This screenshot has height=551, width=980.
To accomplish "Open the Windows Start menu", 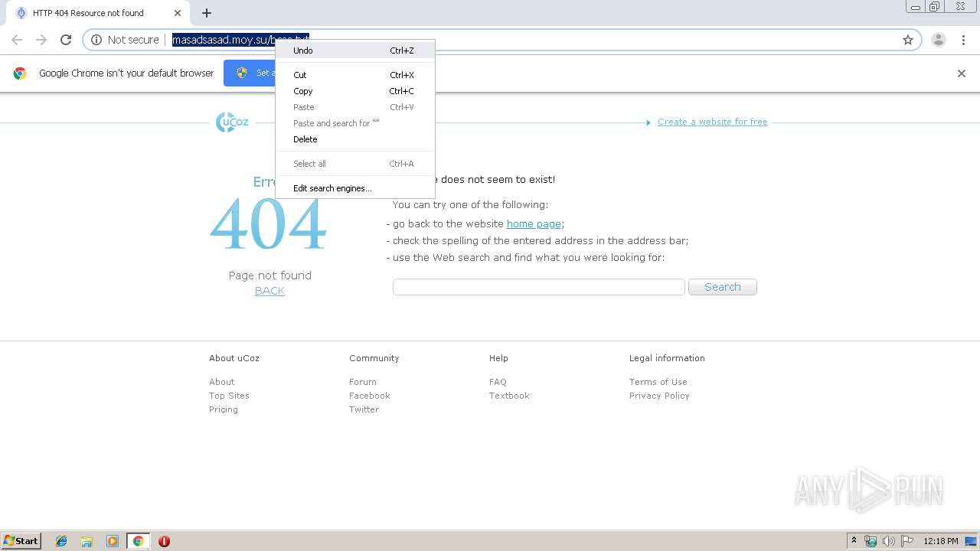I will coord(21,541).
